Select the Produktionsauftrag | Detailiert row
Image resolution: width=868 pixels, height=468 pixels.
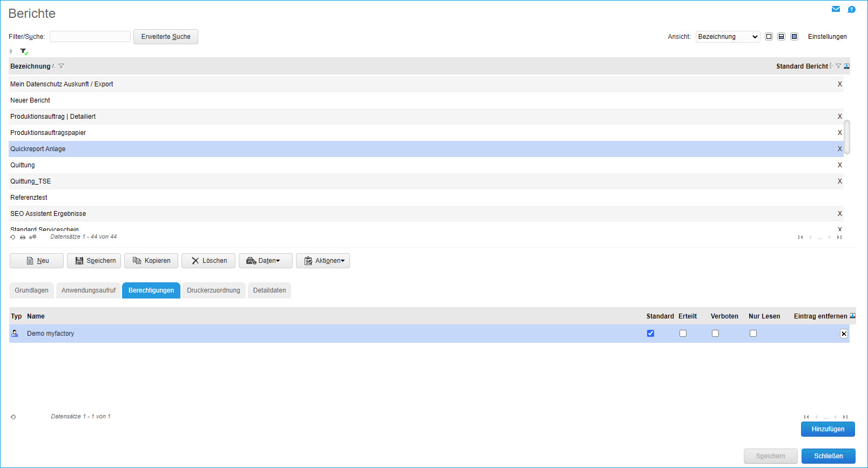coord(426,117)
